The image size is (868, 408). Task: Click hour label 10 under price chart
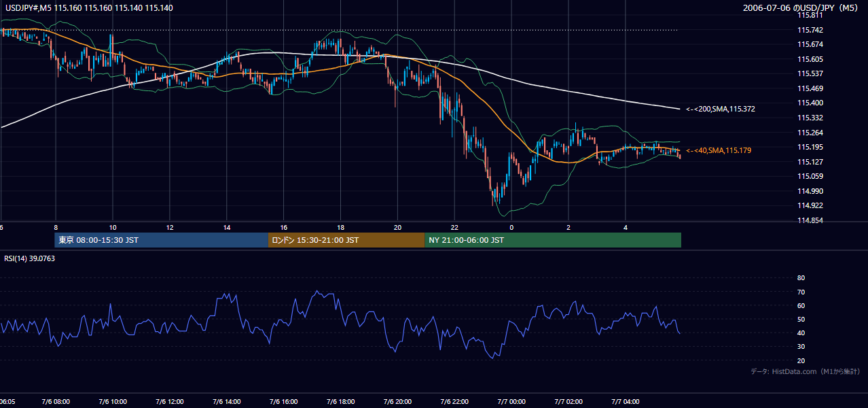[112, 228]
